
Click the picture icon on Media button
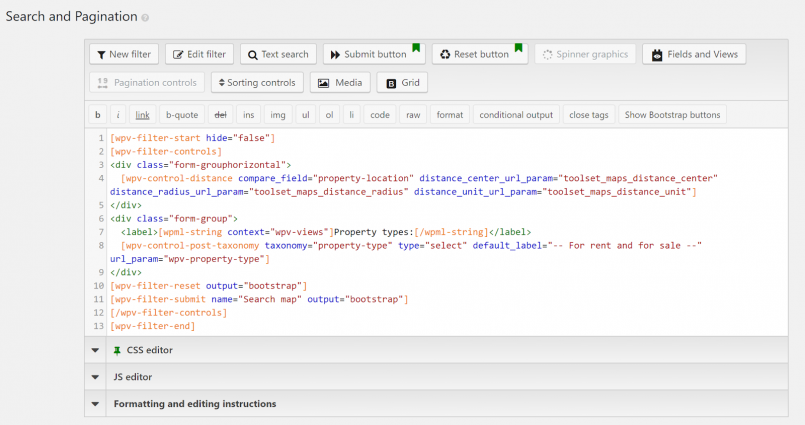(323, 83)
